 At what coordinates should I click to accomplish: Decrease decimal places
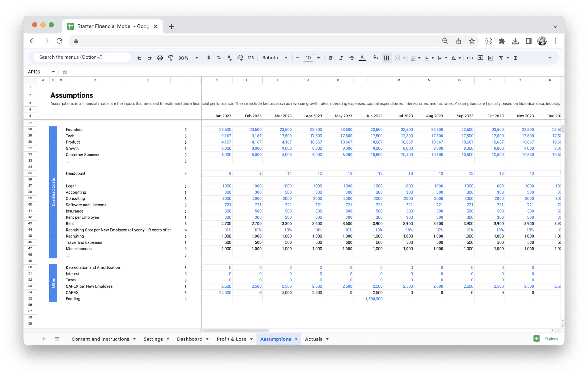(229, 58)
